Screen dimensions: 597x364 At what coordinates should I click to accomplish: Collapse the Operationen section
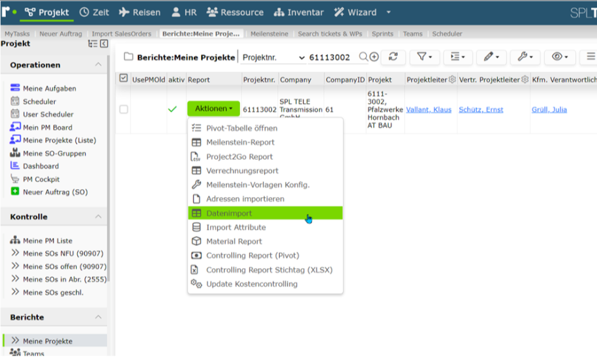coord(99,65)
